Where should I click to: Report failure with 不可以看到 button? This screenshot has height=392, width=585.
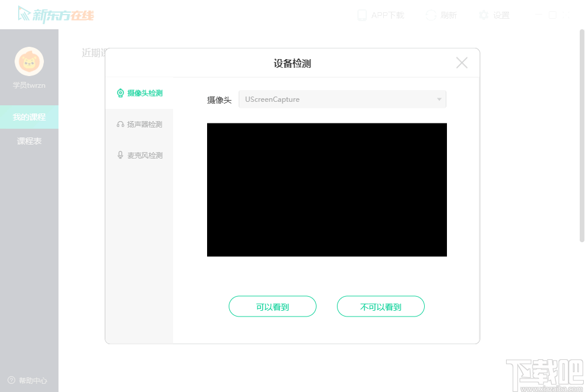click(380, 306)
